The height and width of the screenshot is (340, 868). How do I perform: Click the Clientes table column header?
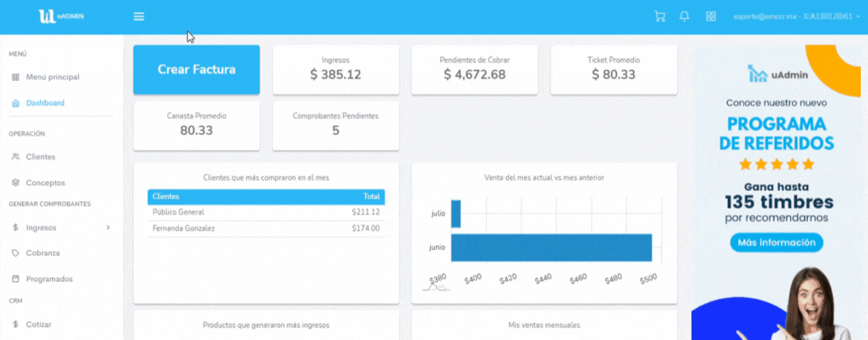[166, 197]
